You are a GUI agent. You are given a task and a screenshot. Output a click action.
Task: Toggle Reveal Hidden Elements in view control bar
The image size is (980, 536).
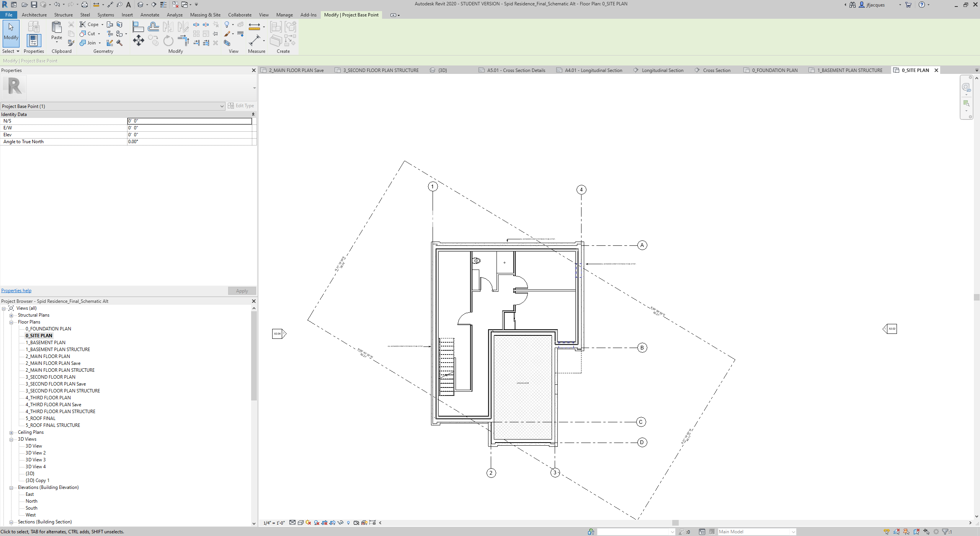tap(348, 523)
